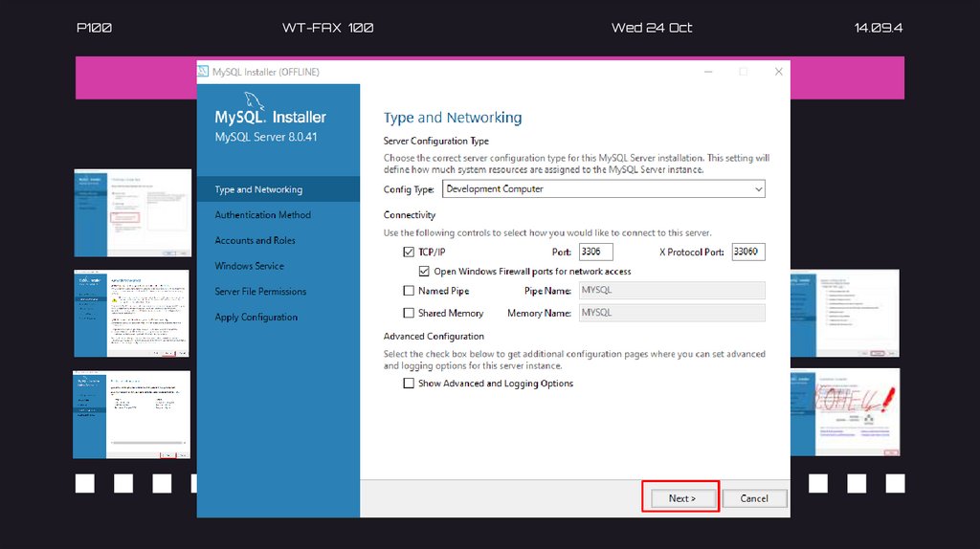Viewport: 980px width, 549px height.
Task: Click the MySQL dolphin logo
Action: 254,100
